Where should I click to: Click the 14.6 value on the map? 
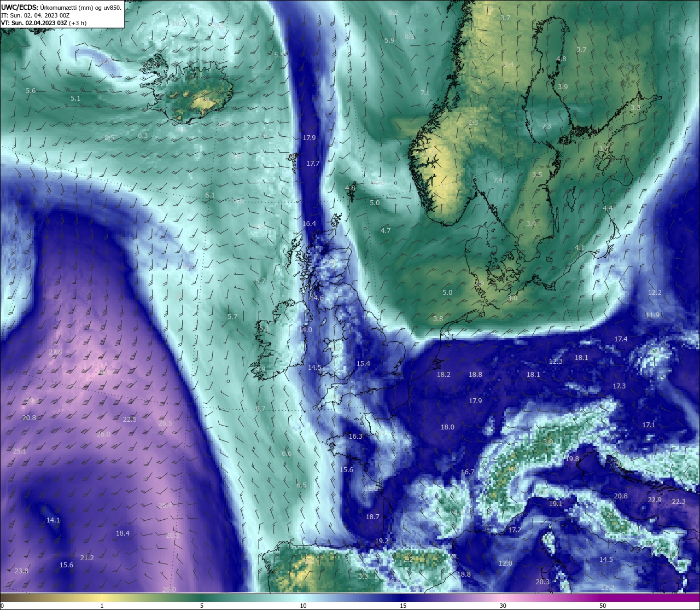coord(317,298)
